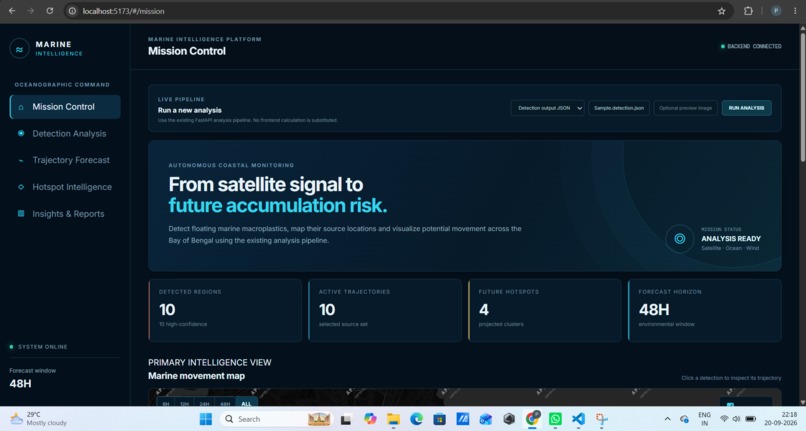Click the Analysis Ready target icon
Viewport: 806px width, 431px height.
pyautogui.click(x=680, y=239)
